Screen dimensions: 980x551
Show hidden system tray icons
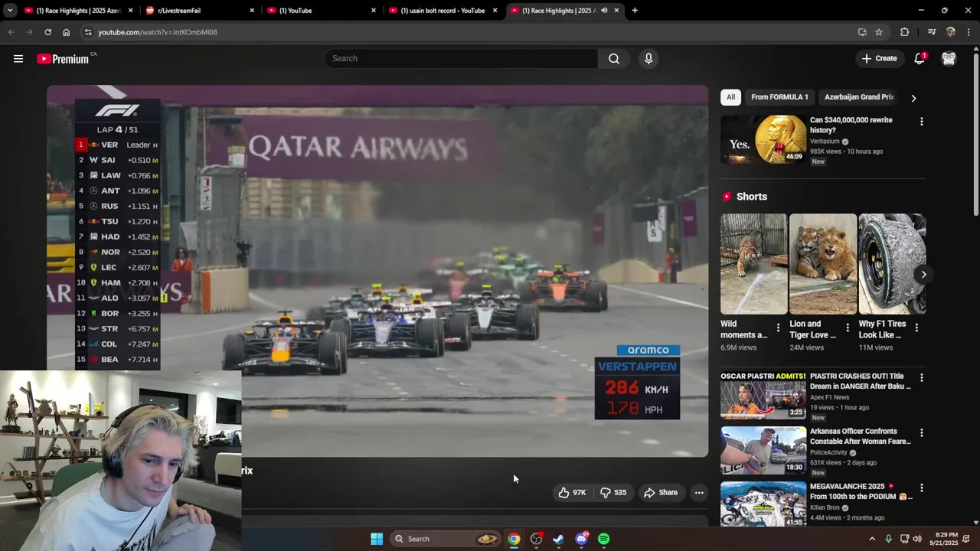click(x=871, y=539)
